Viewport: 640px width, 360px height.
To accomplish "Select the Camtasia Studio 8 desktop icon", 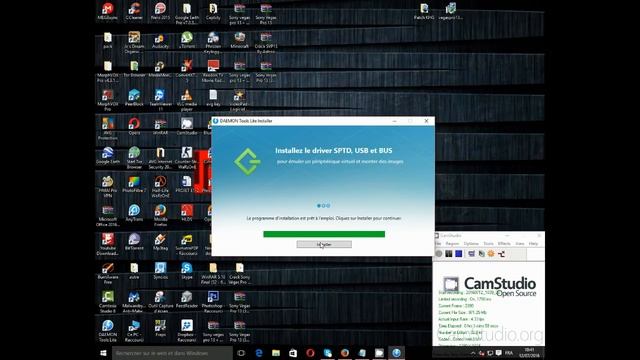I will tap(108, 302).
